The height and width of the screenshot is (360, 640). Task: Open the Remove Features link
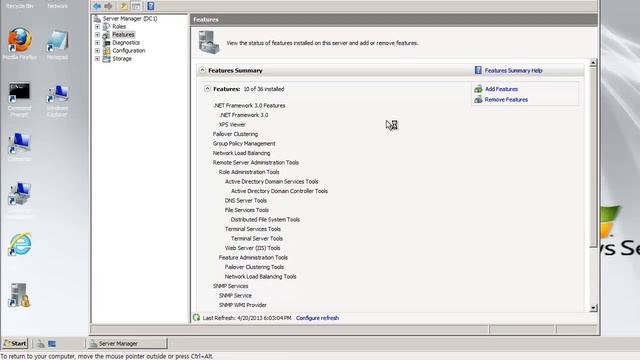point(506,100)
